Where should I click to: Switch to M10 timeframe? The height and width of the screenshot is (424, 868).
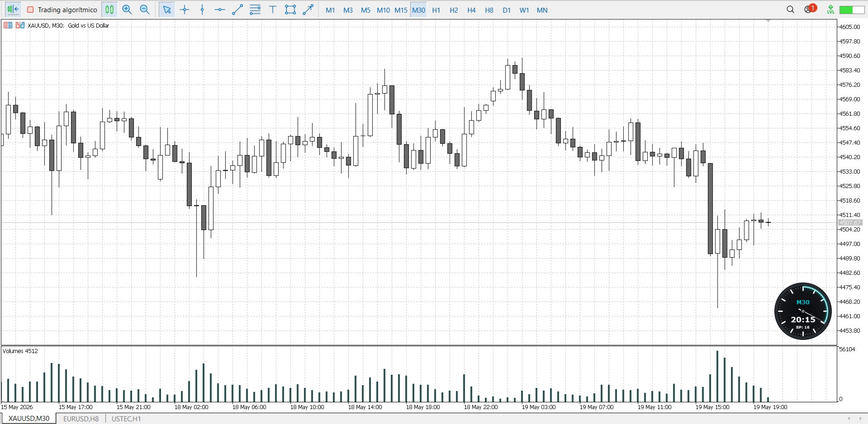click(x=383, y=10)
